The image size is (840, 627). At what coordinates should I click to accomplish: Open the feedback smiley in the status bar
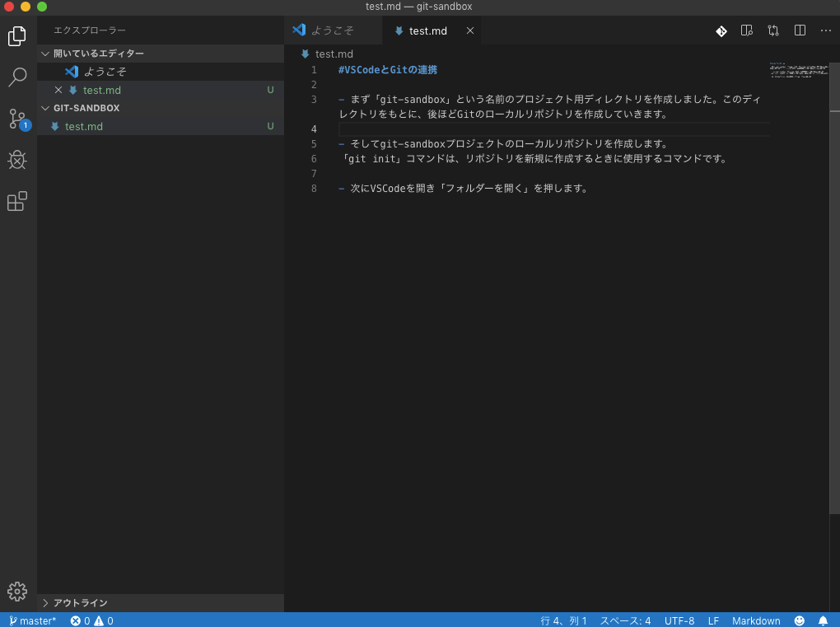tap(797, 620)
